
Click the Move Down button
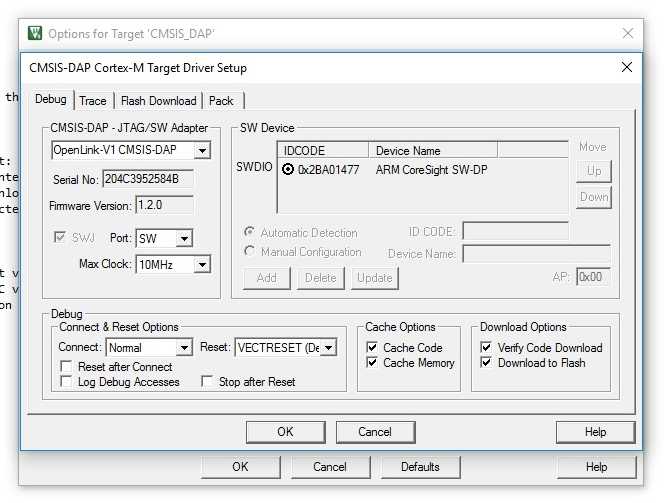click(594, 197)
